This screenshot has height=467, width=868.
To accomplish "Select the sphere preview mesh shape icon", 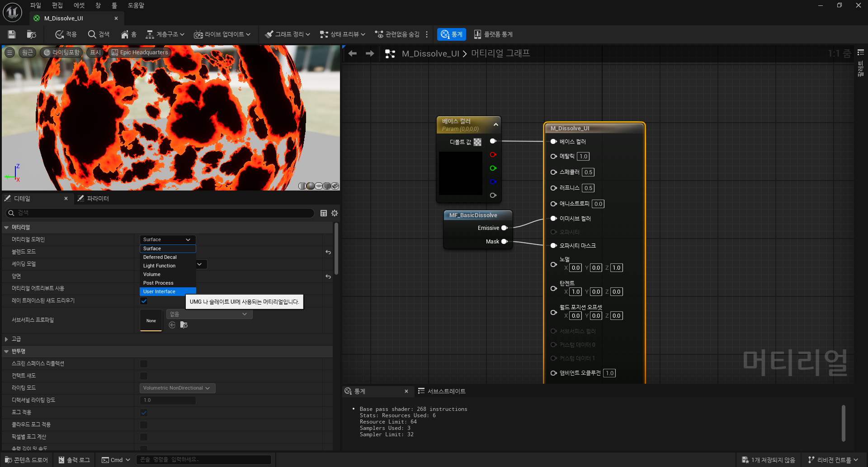I will 310,186.
